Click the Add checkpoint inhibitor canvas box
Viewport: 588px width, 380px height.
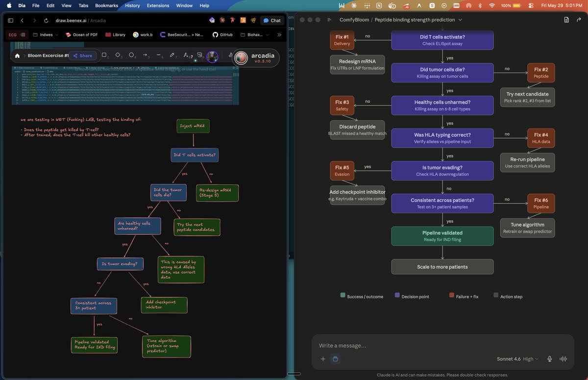(x=164, y=305)
